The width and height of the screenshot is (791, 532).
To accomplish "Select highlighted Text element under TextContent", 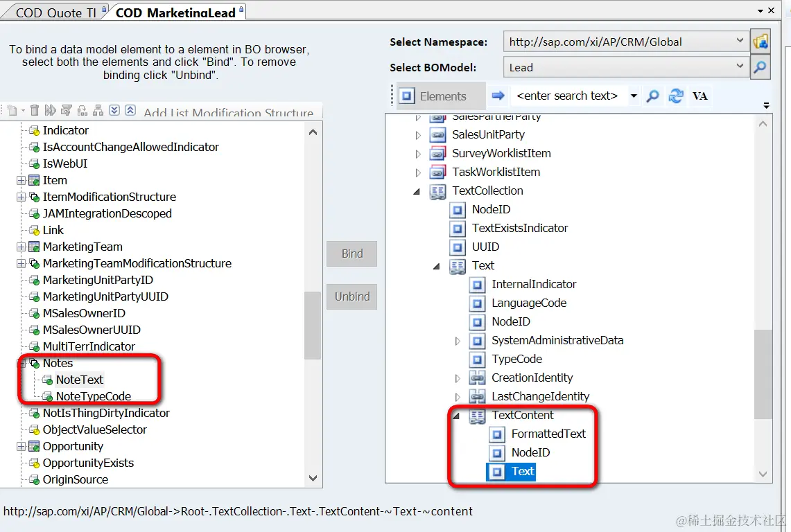I will (523, 471).
